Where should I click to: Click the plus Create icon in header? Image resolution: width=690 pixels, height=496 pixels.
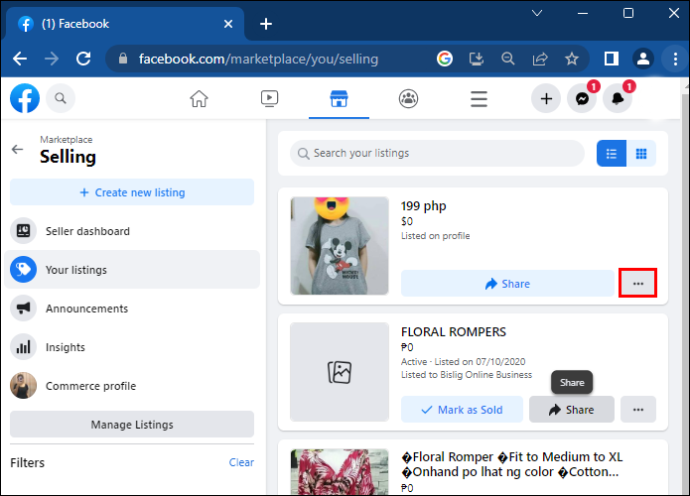(546, 99)
